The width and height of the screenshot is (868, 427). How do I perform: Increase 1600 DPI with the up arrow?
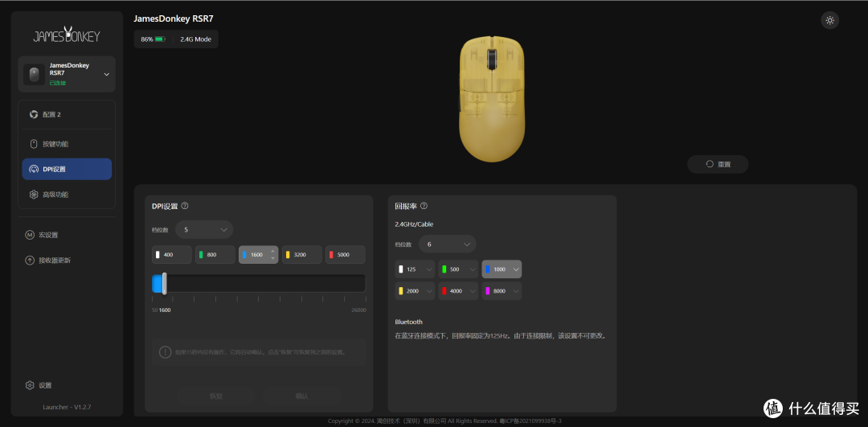coord(272,252)
